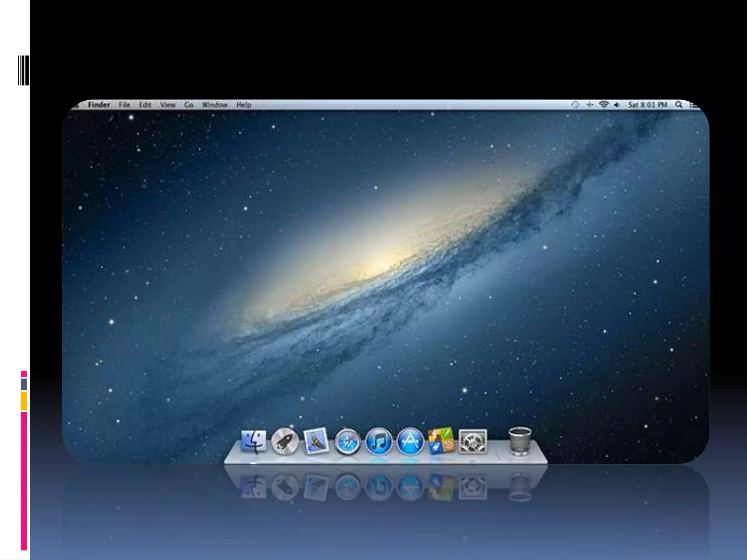Open Time Machine status menu
This screenshot has height=560, width=747.
click(575, 105)
